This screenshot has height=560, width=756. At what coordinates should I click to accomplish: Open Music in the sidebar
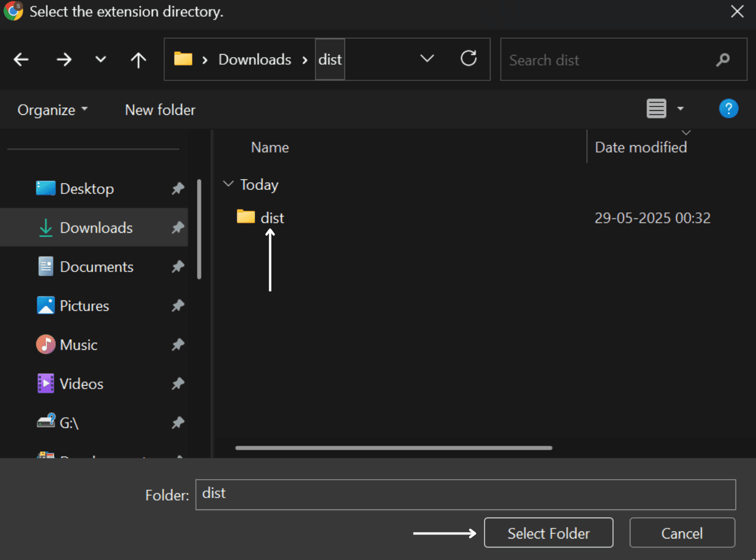point(67,345)
